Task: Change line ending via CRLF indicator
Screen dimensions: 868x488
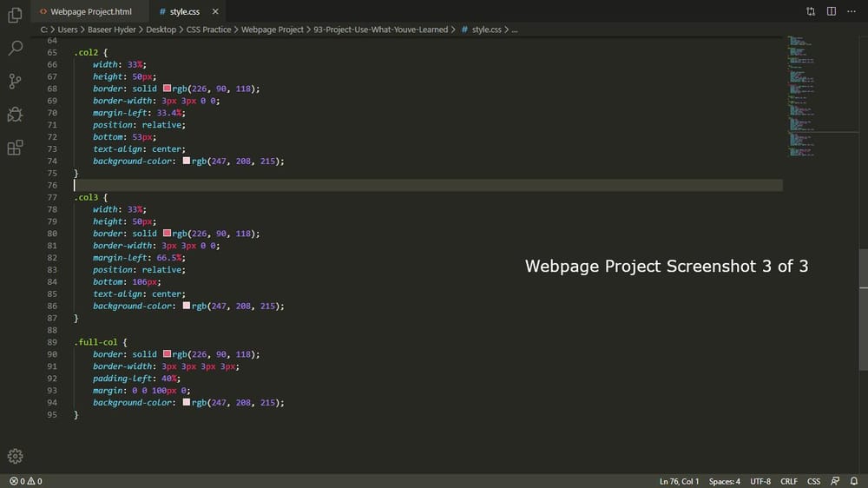Action: point(789,481)
